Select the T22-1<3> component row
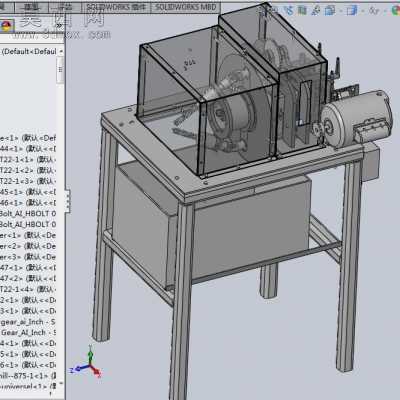 (x=28, y=181)
